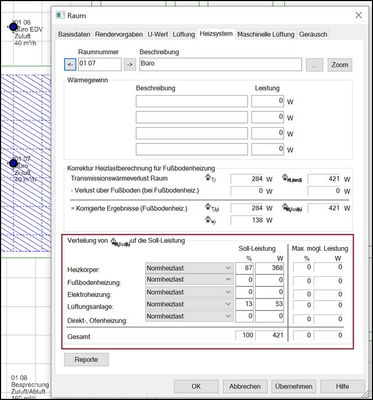373x400 pixels.
Task: Click Gesamt Soll-Leistung watt value 421
Action: click(269, 335)
